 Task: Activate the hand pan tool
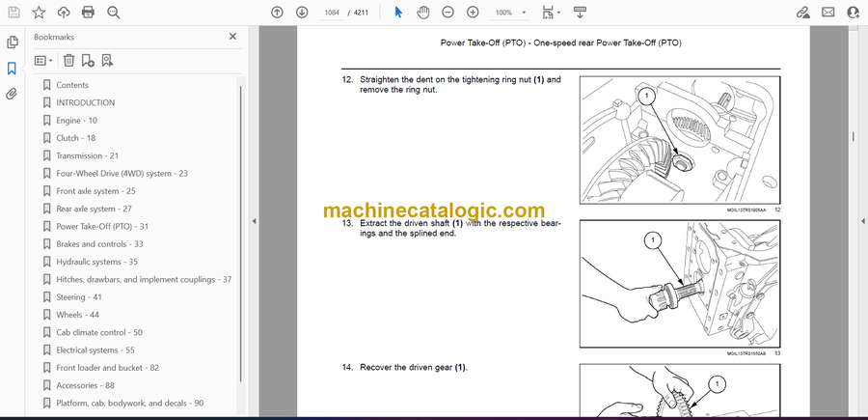click(x=423, y=13)
